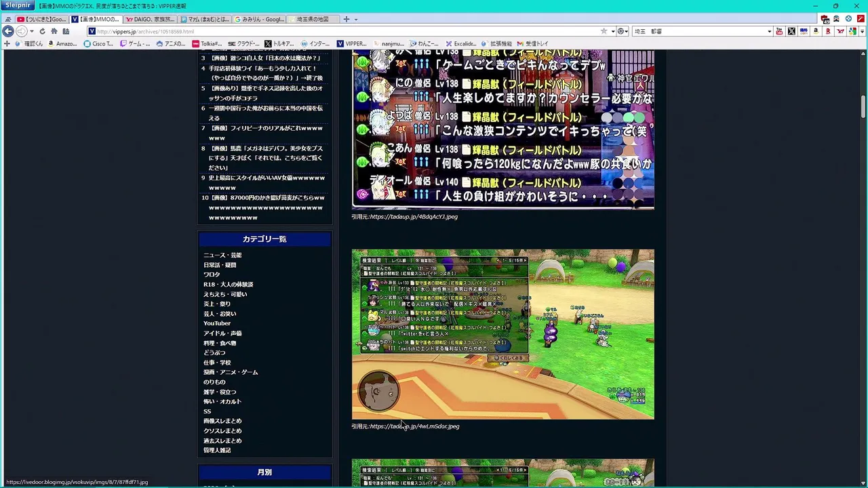
Task: Open the クラウド bookmark
Action: point(244,43)
